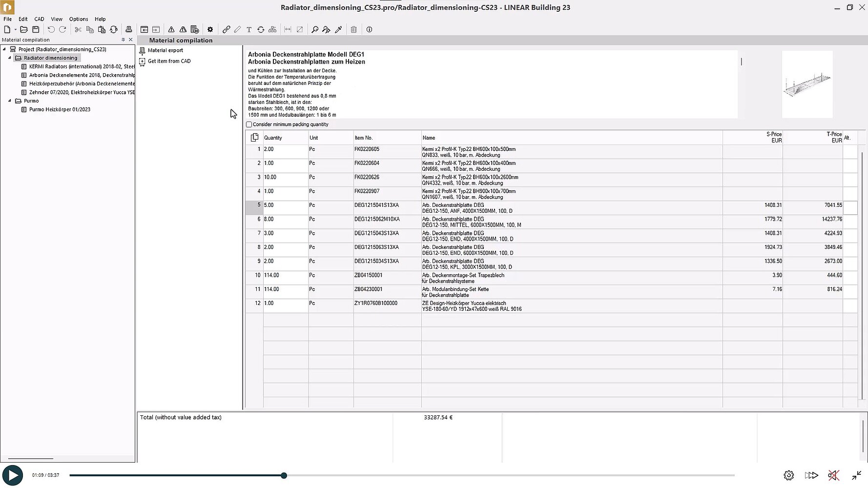The height and width of the screenshot is (488, 868).
Task: Toggle the muted speaker icon
Action: coord(833,475)
